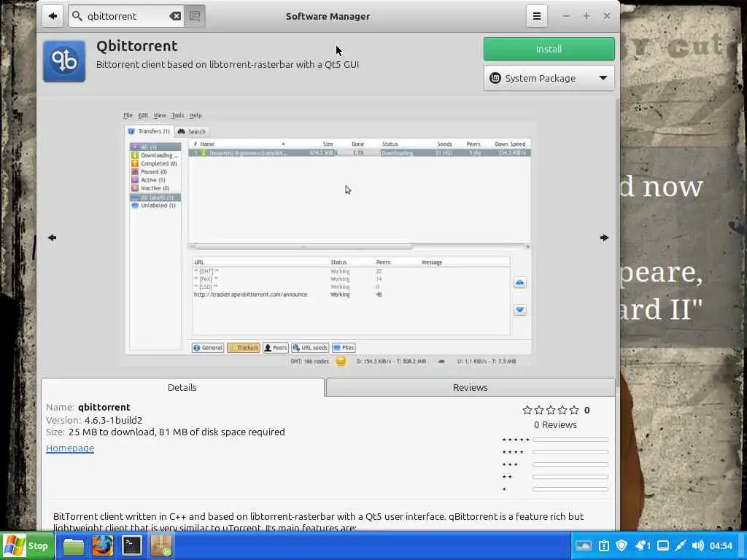Click the green Install button
Screen dimensions: 747x560
coord(549,49)
